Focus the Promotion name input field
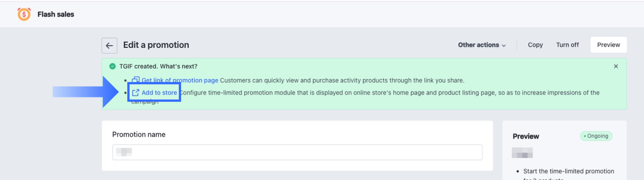644x180 pixels. pyautogui.click(x=297, y=152)
